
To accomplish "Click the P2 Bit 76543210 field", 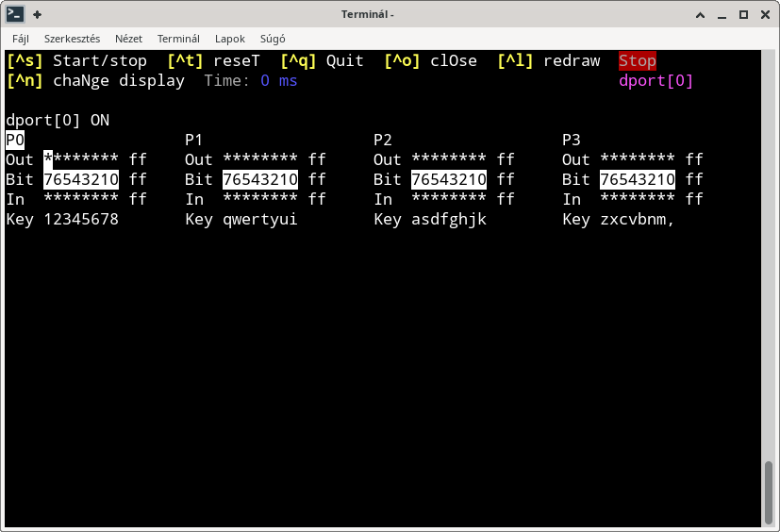I will click(449, 179).
